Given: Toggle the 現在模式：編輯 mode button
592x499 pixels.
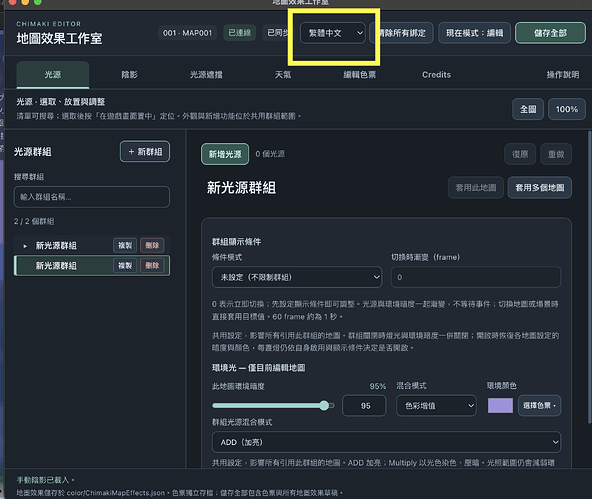Looking at the screenshot, I should (475, 33).
